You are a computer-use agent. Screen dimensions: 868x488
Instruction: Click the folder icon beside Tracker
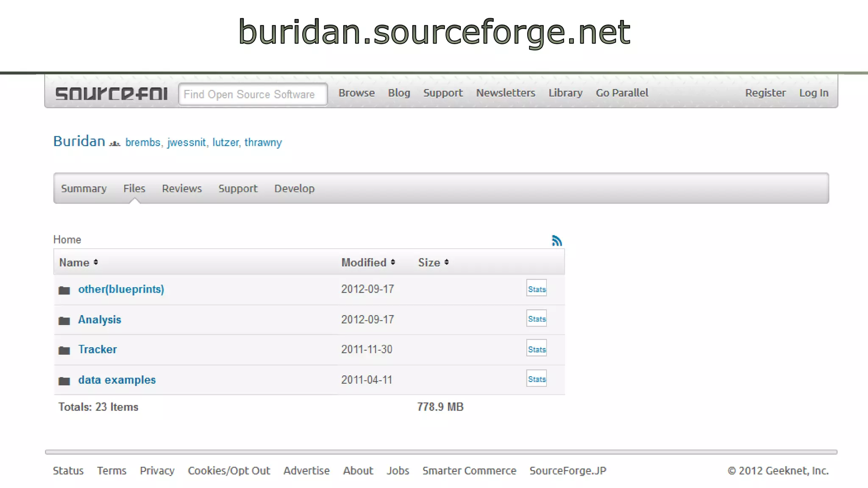pyautogui.click(x=64, y=350)
